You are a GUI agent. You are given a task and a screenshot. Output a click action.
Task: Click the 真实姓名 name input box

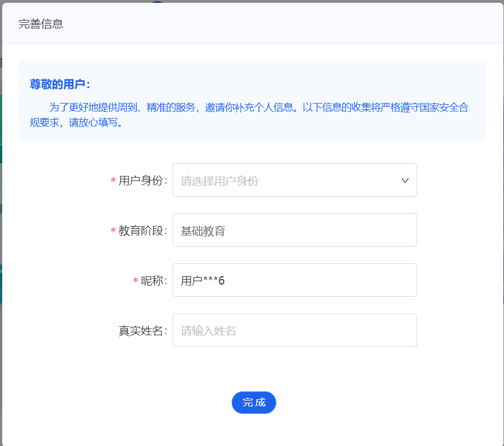(x=294, y=330)
